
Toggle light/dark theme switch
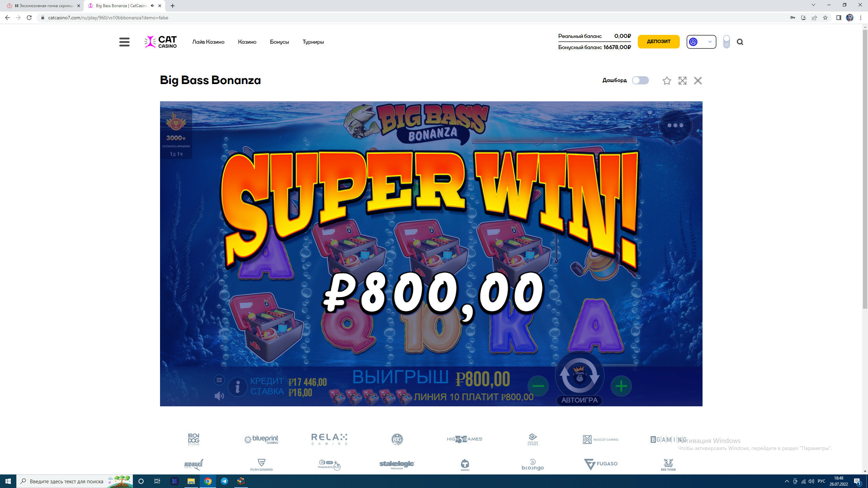[x=726, y=42]
